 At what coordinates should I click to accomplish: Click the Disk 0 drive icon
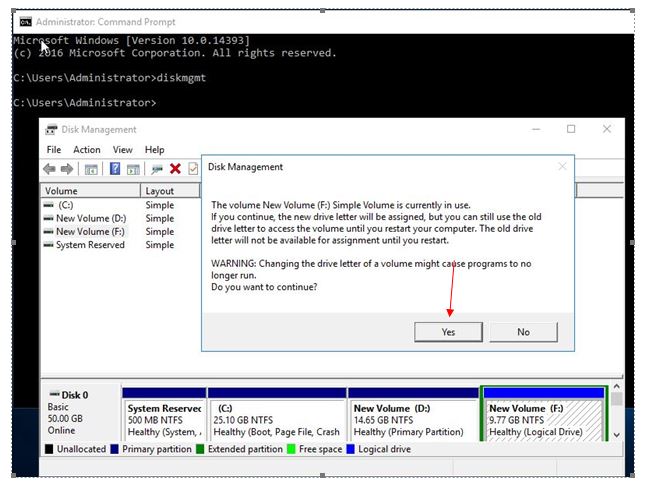54,394
